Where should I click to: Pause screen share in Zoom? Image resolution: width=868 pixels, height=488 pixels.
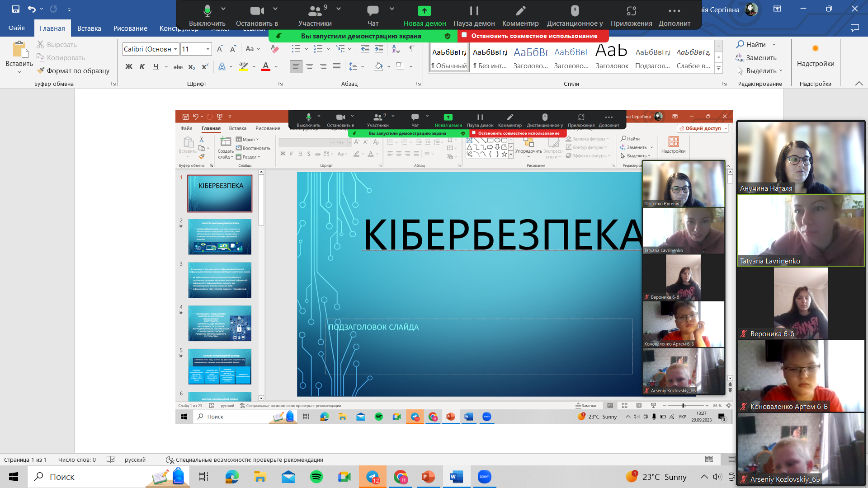(x=474, y=16)
